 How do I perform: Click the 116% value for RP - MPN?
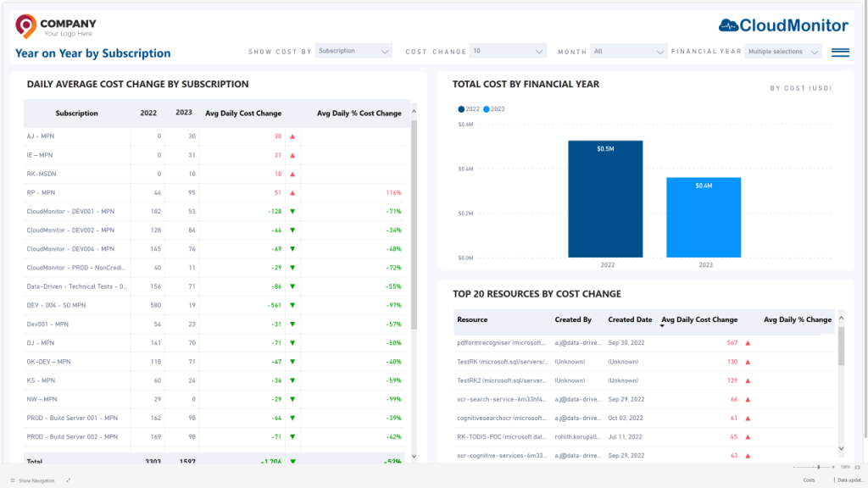coord(393,192)
